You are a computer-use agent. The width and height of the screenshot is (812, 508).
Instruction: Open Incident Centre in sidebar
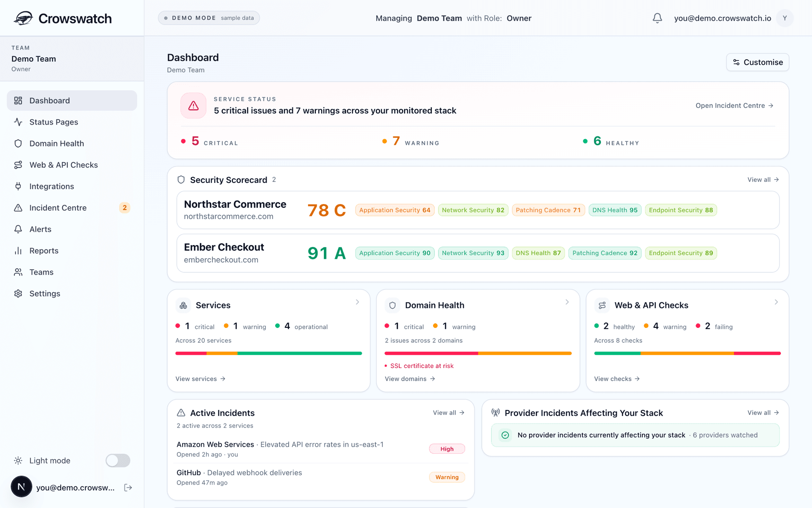coord(72,208)
